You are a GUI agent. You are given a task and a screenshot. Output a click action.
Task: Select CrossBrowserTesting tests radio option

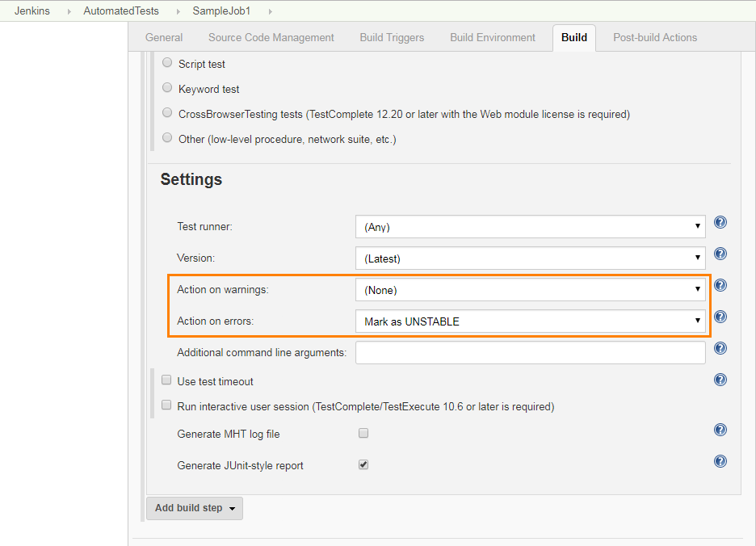pos(167,112)
